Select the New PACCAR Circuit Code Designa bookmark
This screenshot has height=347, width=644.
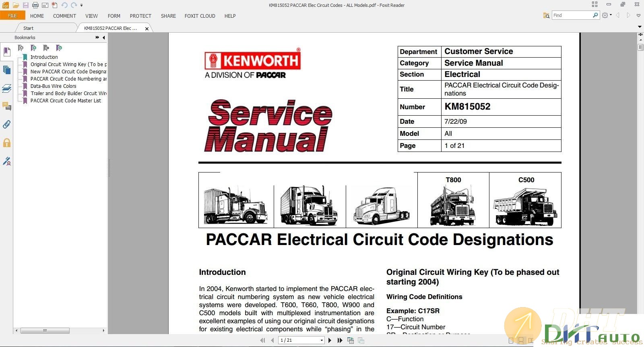coord(68,72)
